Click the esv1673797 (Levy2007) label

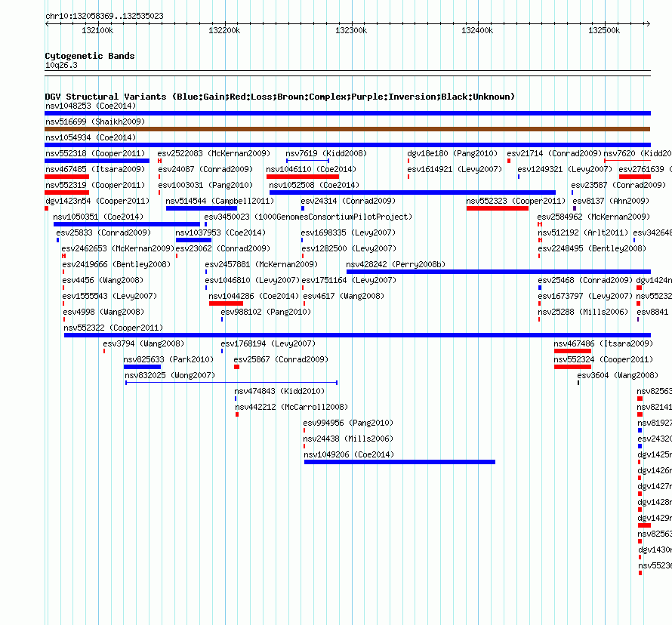click(585, 296)
